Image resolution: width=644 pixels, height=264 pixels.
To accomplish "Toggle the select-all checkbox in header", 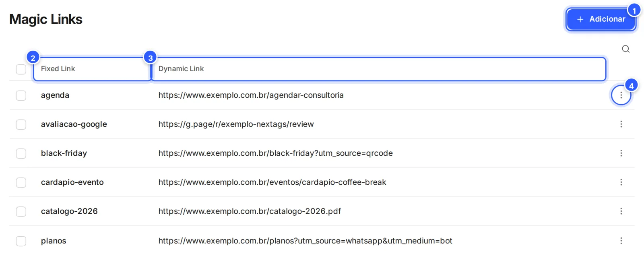I will (21, 69).
